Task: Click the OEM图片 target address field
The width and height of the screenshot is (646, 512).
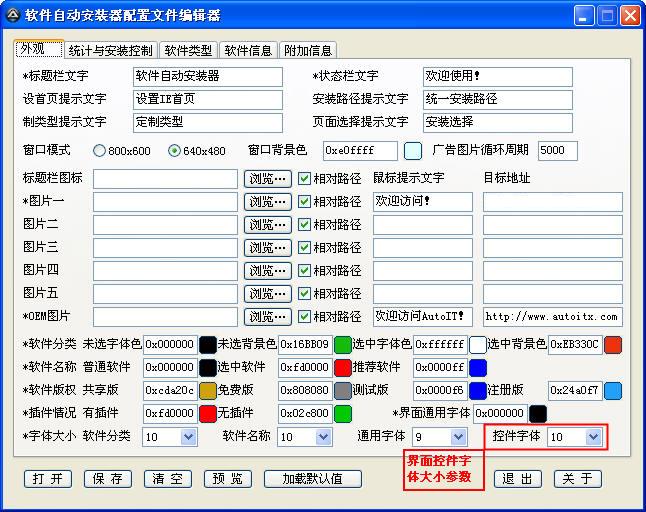Action: point(553,317)
